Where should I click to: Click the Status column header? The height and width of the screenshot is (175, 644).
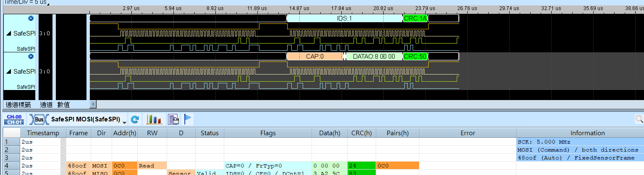click(209, 133)
